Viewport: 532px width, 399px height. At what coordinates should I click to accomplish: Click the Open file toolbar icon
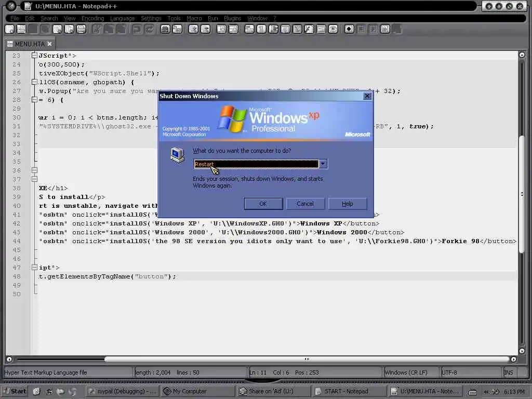(x=21, y=29)
